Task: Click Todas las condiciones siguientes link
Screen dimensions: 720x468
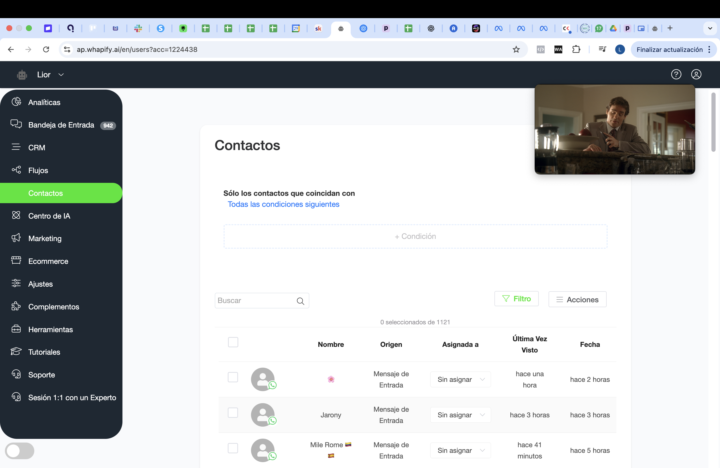Action: (x=283, y=204)
